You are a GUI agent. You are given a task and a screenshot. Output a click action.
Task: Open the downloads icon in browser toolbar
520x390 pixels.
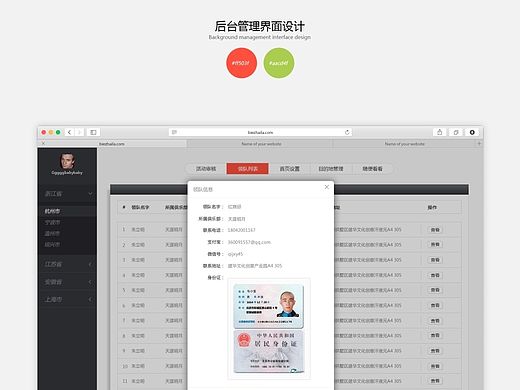pos(472,132)
